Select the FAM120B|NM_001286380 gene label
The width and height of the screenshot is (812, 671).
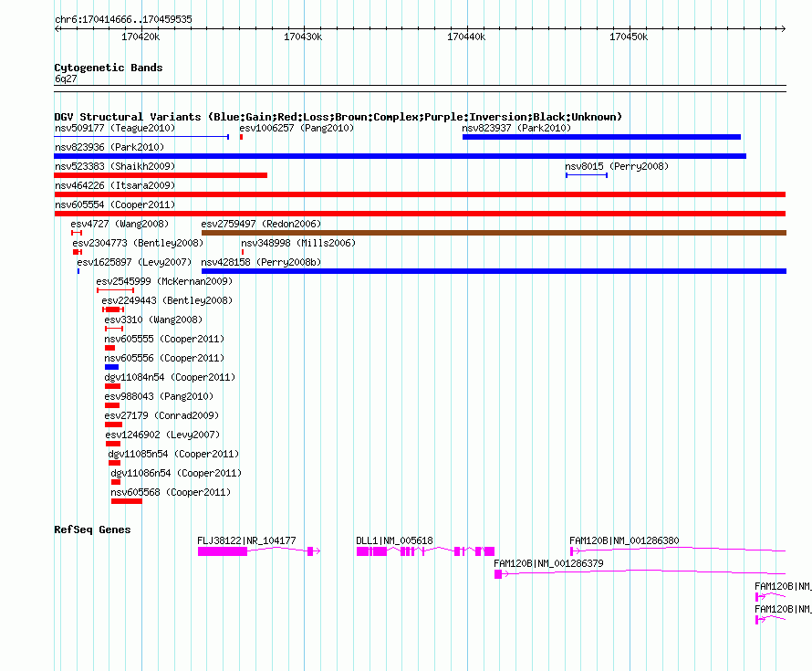tap(624, 540)
